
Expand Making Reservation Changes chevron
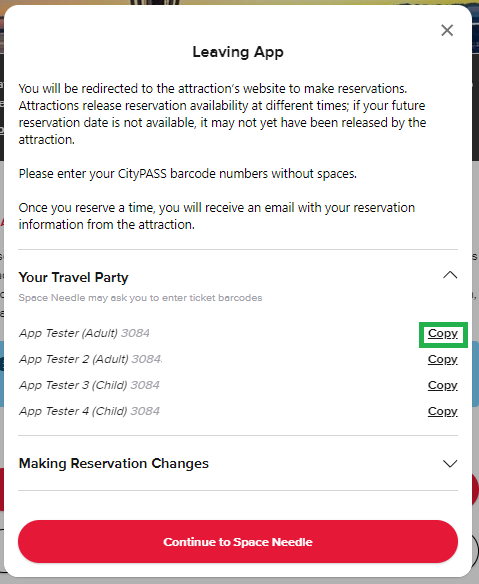[x=450, y=464]
